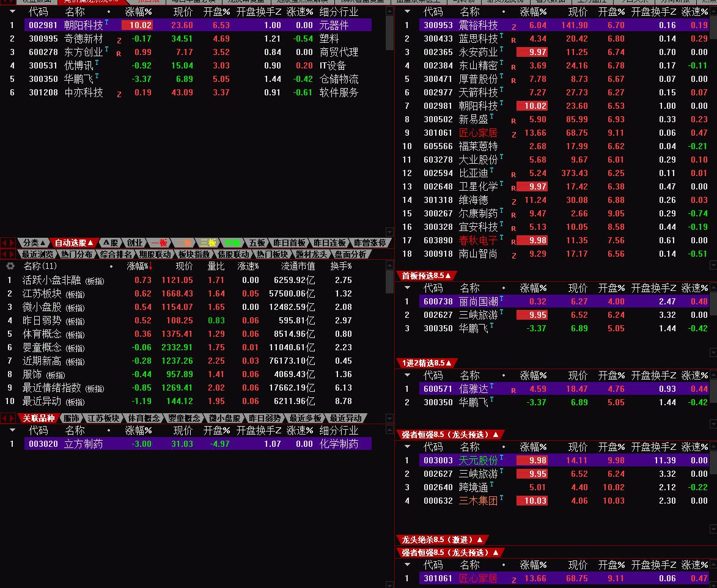Select stock row 603890 春秋电子
717x588 pixels.
[564, 240]
